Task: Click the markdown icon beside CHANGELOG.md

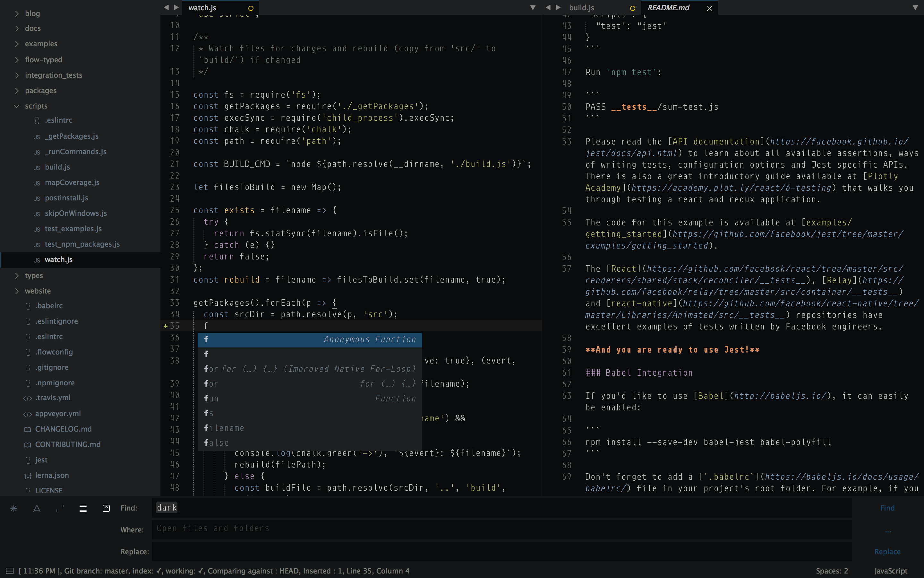Action: coord(28,429)
